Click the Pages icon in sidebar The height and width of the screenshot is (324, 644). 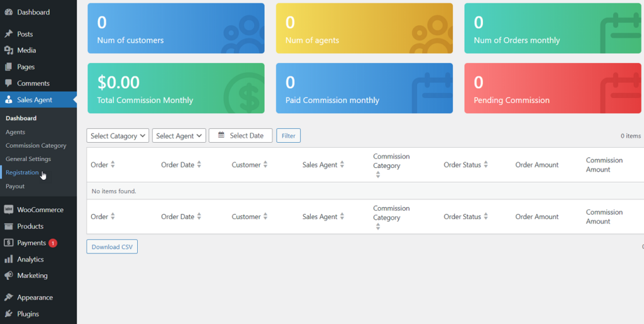coord(8,67)
